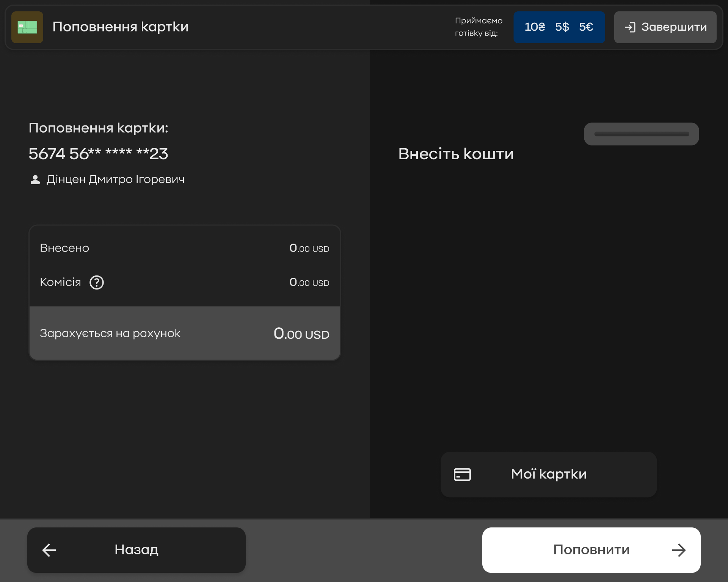Confirm top-up with the Поповнити button

pos(591,550)
